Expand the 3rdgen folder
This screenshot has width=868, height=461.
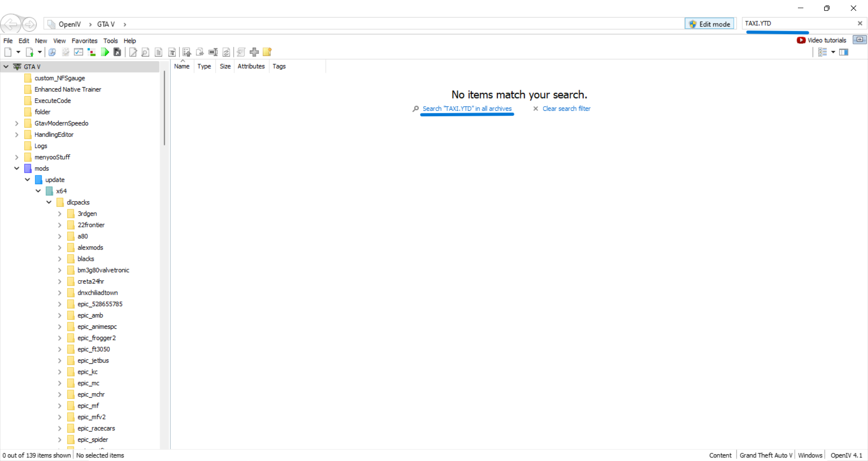tap(60, 213)
